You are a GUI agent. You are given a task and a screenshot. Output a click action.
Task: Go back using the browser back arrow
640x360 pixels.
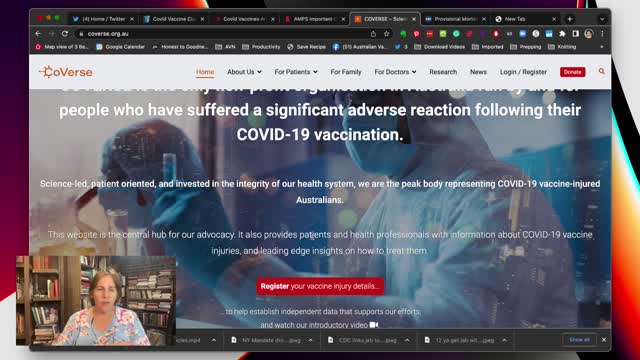click(38, 33)
